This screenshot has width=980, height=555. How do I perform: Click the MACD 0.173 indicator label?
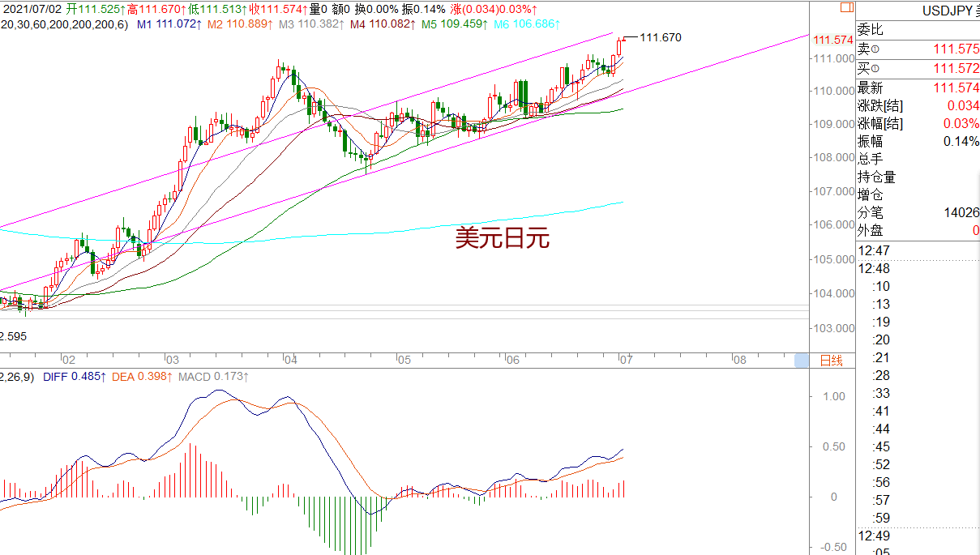pos(214,377)
